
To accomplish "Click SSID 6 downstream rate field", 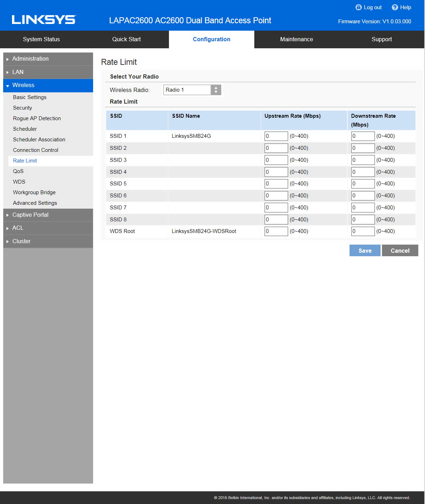I will (x=363, y=196).
